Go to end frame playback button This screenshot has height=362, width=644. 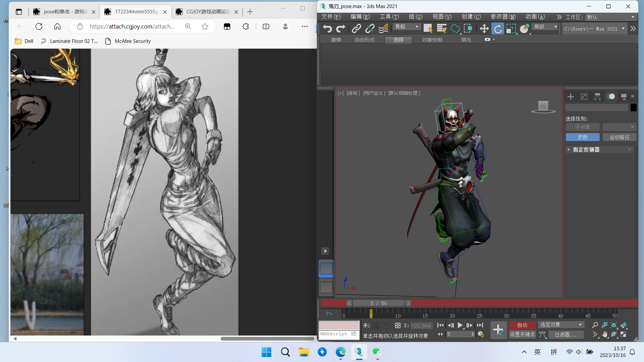click(480, 325)
